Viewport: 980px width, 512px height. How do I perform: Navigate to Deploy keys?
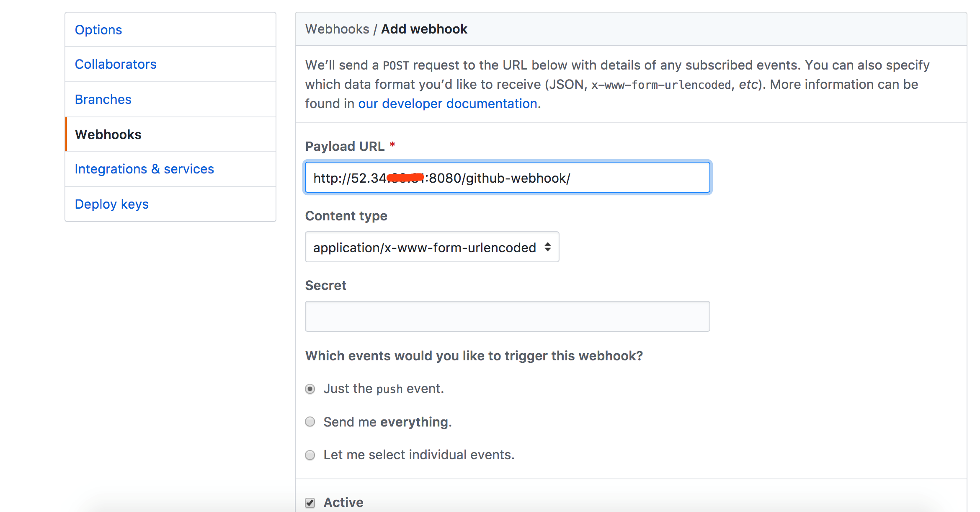[111, 204]
